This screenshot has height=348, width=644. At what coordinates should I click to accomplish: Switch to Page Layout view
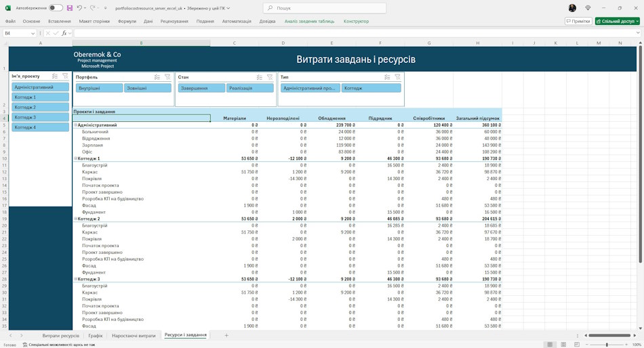tap(563, 345)
